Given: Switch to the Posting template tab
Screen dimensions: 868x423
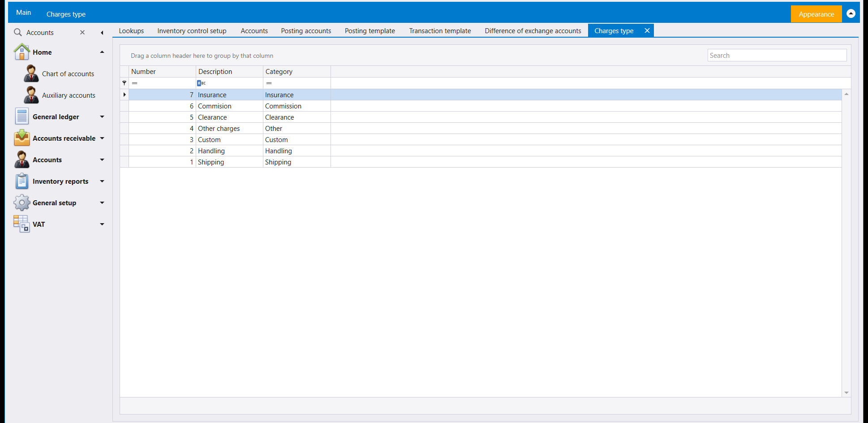Looking at the screenshot, I should point(370,31).
